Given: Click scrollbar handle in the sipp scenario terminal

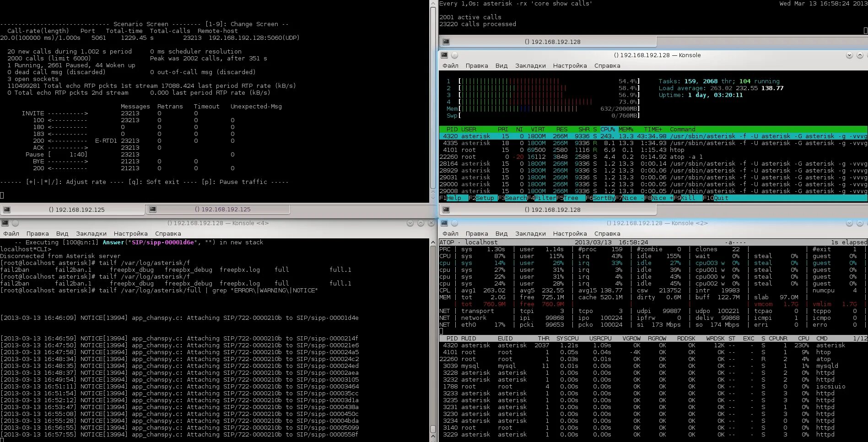Looking at the screenshot, I should tap(433, 97).
